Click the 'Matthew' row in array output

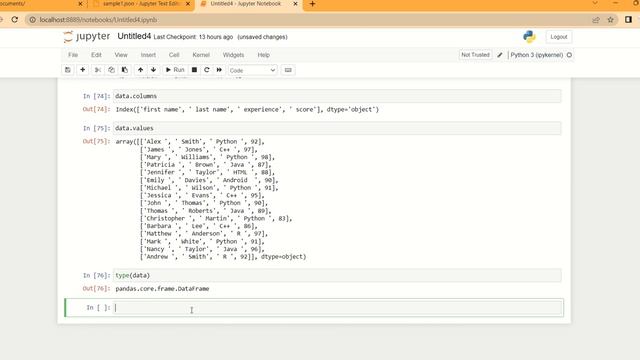click(x=203, y=234)
